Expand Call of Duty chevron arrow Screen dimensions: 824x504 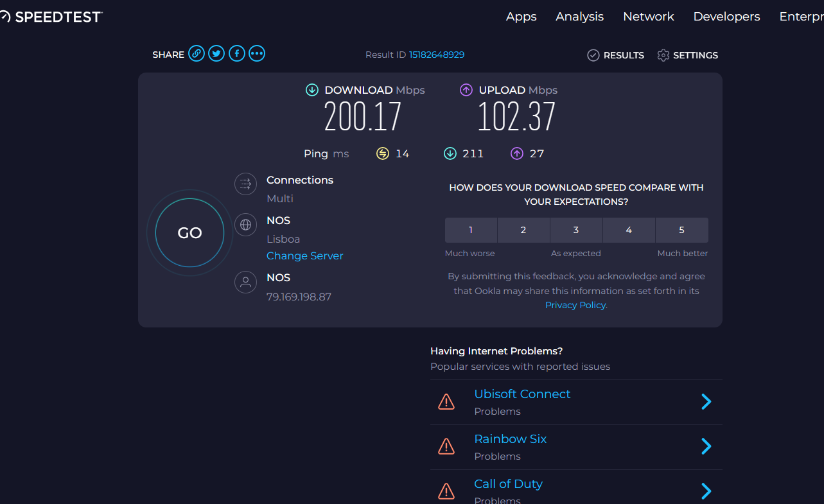706,491
